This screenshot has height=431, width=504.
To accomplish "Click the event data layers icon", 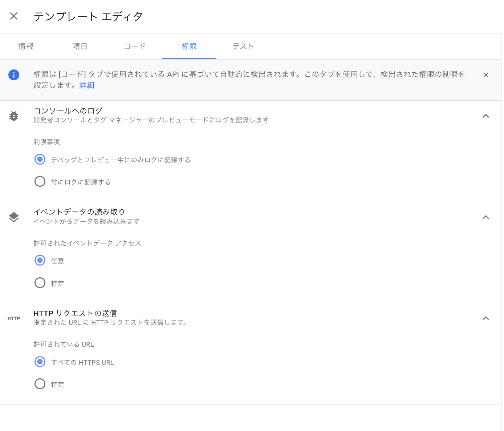I will click(x=14, y=217).
